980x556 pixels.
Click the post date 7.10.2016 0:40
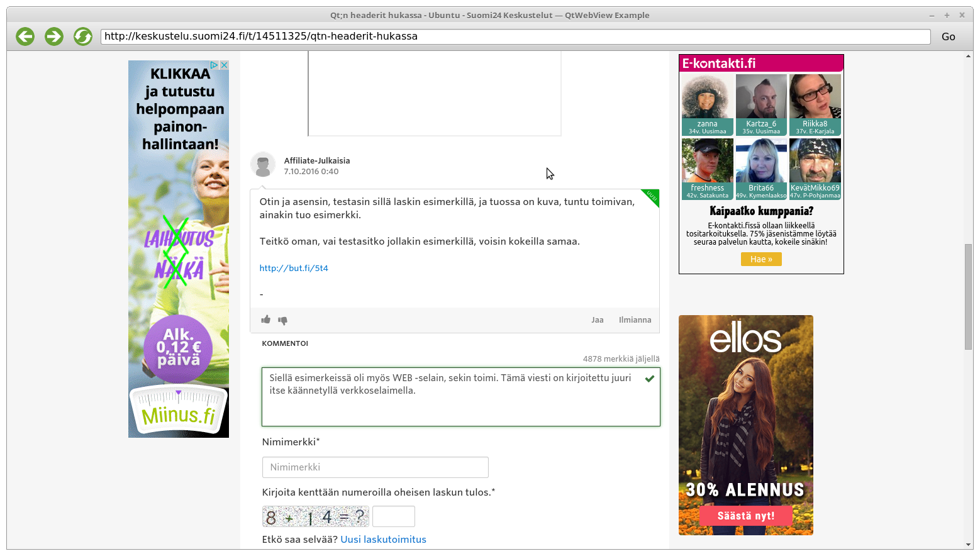point(311,172)
